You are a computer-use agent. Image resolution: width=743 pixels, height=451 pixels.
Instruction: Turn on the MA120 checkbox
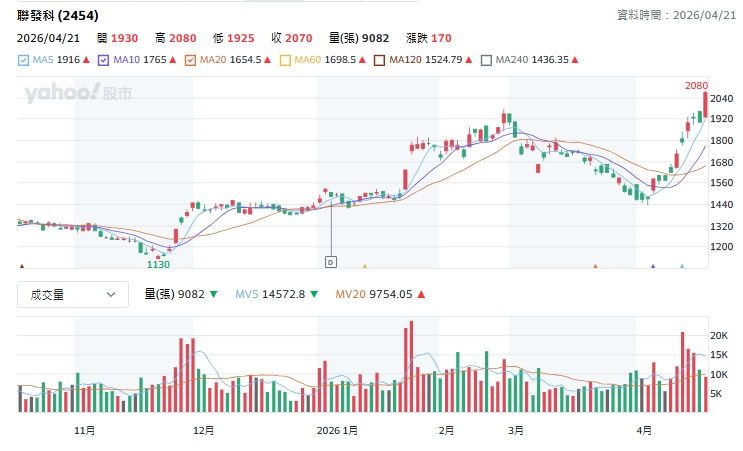[380, 60]
